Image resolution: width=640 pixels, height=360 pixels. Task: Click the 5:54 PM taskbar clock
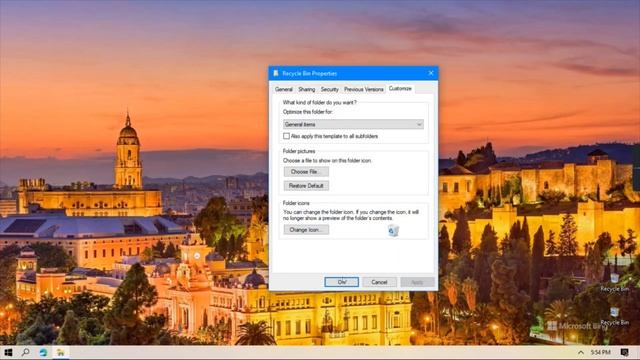(600, 352)
